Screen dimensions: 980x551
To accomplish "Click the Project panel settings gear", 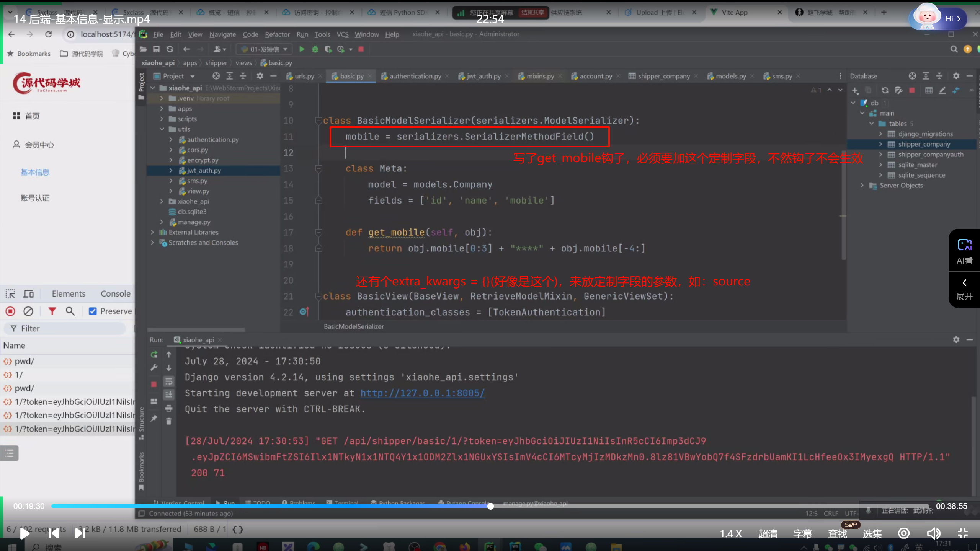I will pos(260,76).
